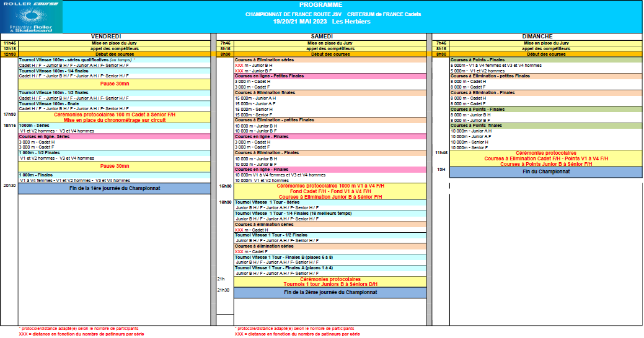Viewport: 644px width, 338px height.
Task: Click '10 000m - Senior H' row
Action: tap(546, 142)
